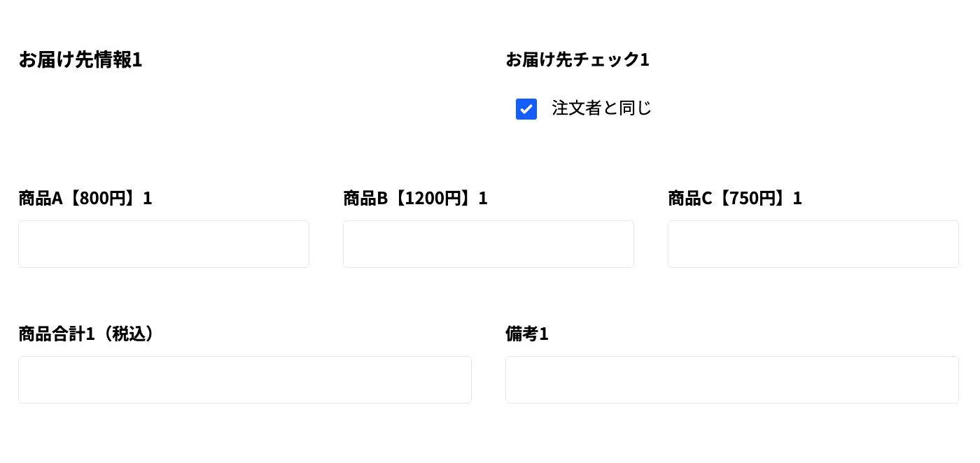Click the 商品B【1200円】1 label
Screen dimensions: 980x463
tap(415, 199)
